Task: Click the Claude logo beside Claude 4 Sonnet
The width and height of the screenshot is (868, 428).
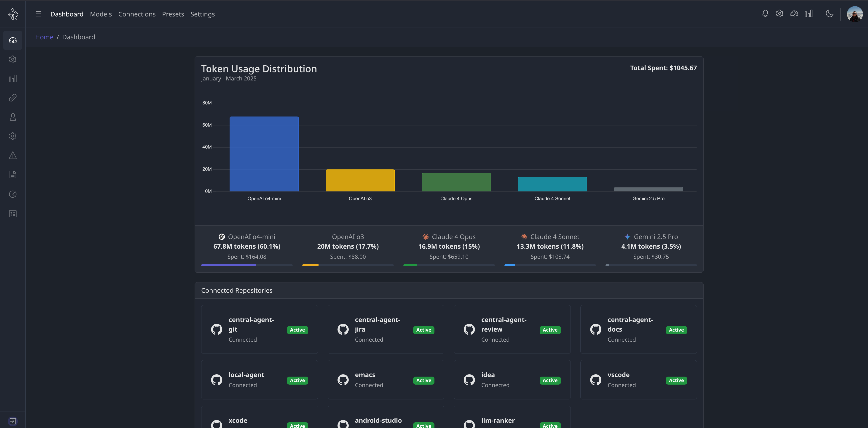Action: coord(524,237)
